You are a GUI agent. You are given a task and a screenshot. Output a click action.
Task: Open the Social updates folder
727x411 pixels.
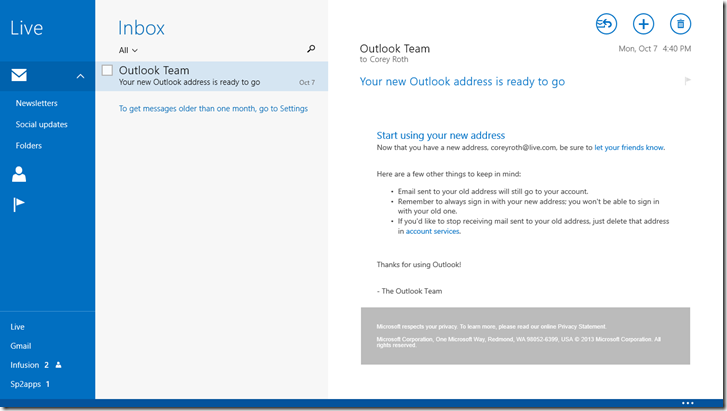pos(42,124)
